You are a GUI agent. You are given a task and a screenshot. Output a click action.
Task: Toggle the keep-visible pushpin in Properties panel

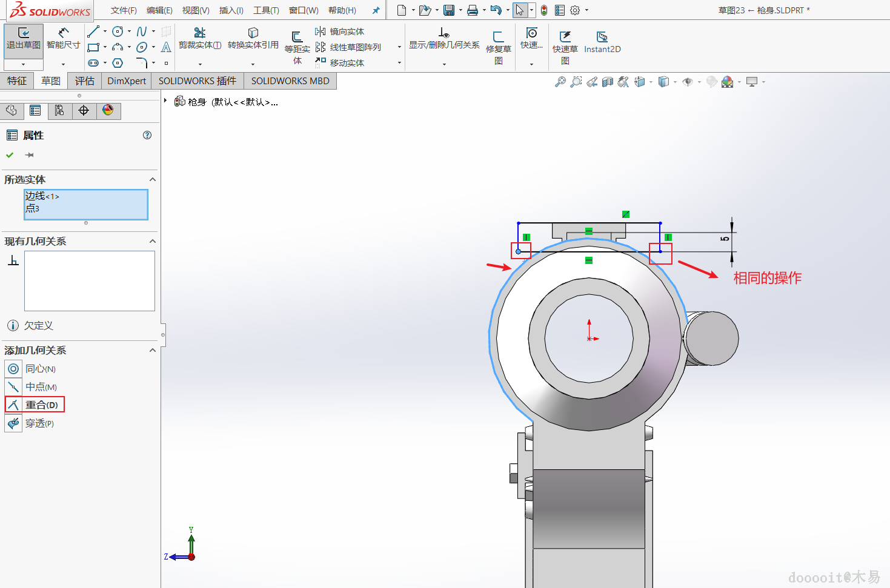pyautogui.click(x=29, y=156)
